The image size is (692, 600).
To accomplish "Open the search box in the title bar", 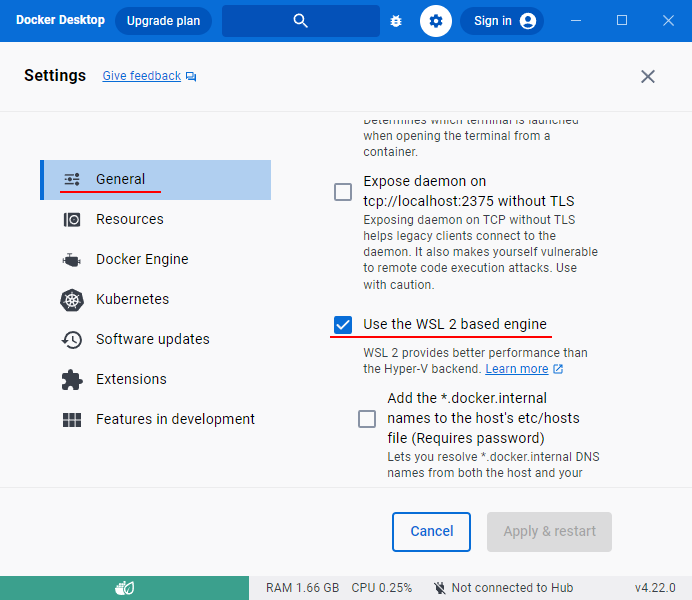I will 301,21.
